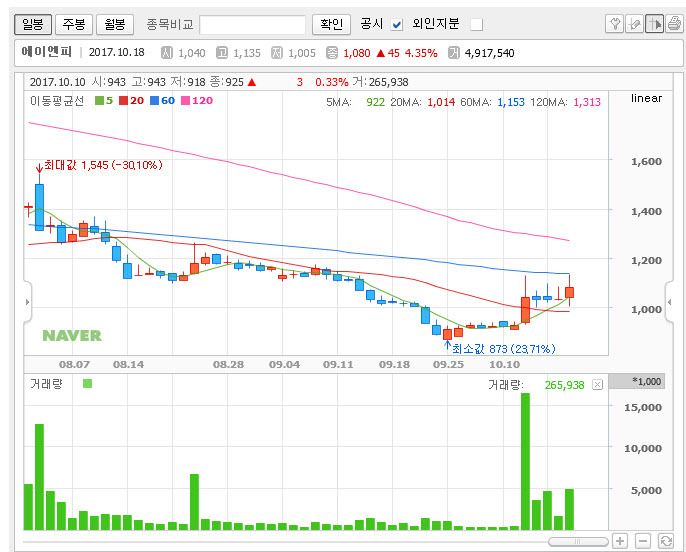Switch to weekly chart 주봉
Screen dimensions: 686x552
pyautogui.click(x=74, y=24)
